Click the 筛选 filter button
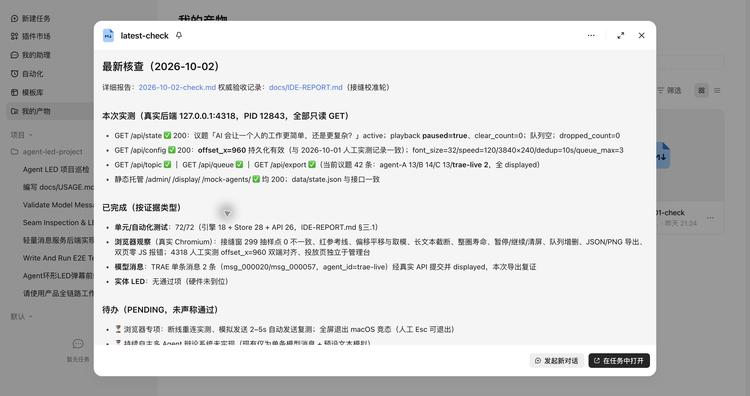The width and height of the screenshot is (750, 396). pyautogui.click(x=669, y=90)
